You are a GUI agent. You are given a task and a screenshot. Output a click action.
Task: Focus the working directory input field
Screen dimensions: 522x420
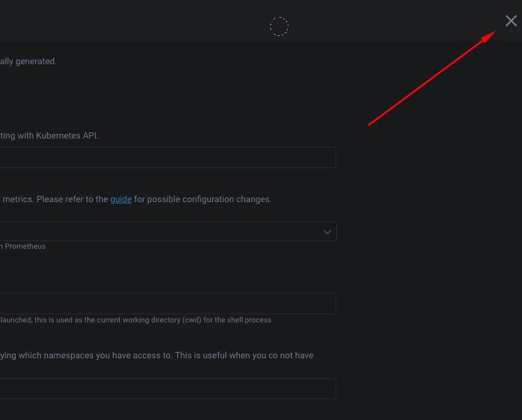tap(164, 304)
